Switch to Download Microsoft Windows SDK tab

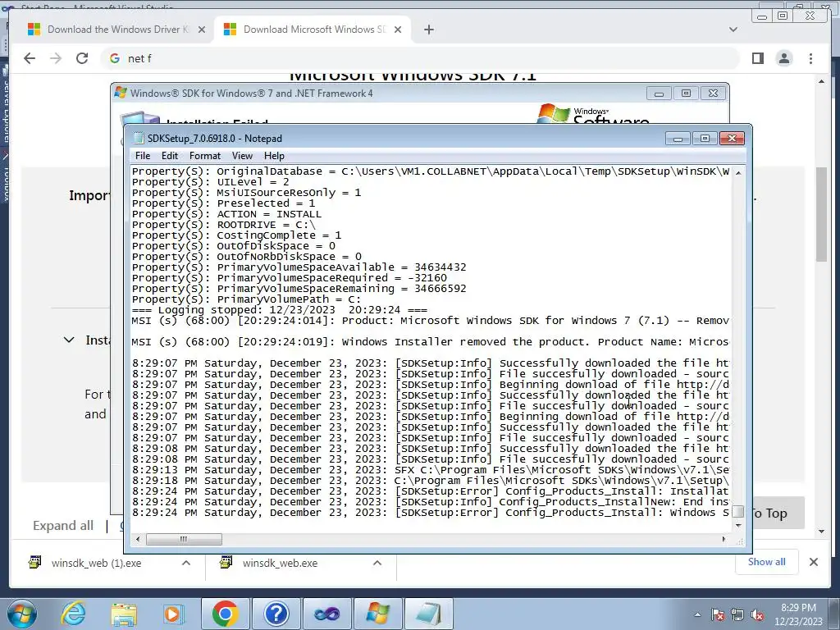[x=313, y=30]
